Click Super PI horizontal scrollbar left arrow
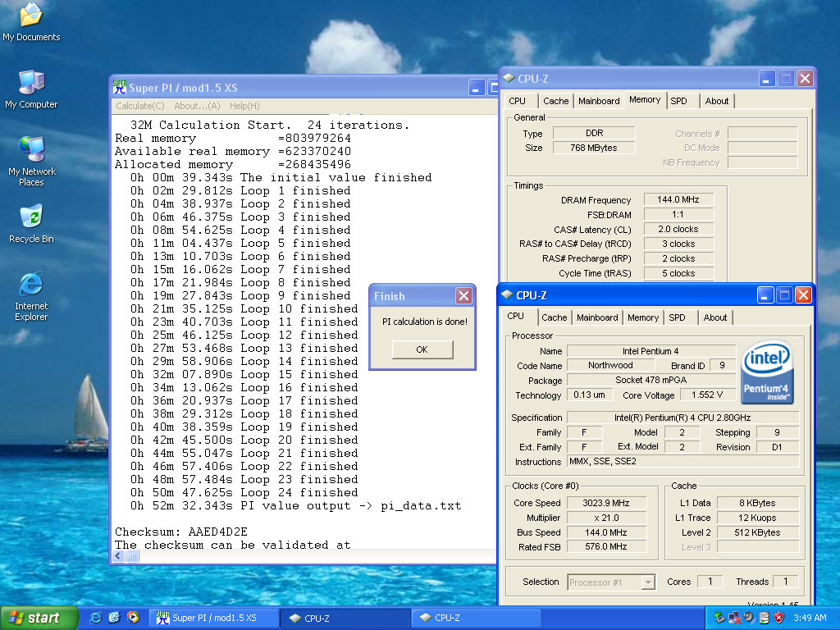Viewport: 840px width, 630px height. tap(118, 557)
